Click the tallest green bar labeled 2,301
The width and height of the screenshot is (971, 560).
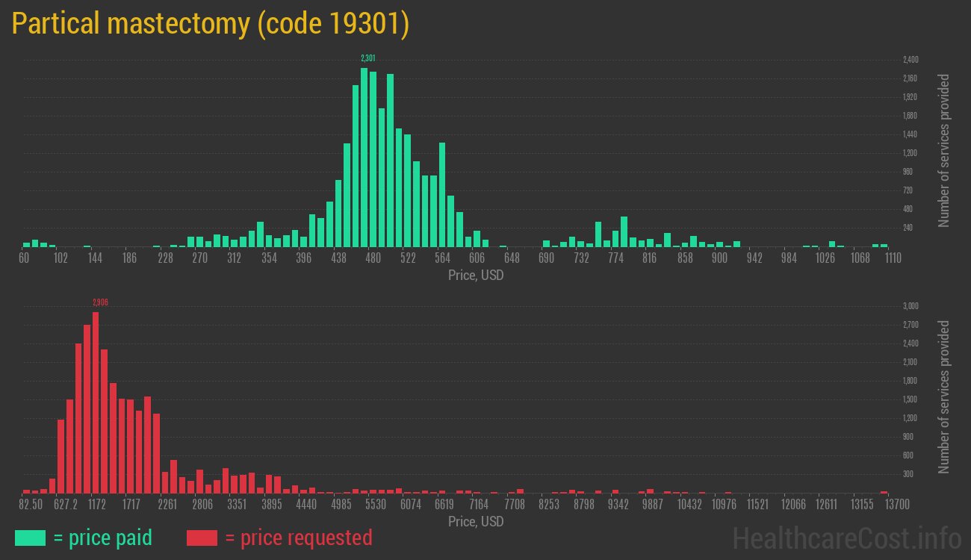(x=364, y=157)
